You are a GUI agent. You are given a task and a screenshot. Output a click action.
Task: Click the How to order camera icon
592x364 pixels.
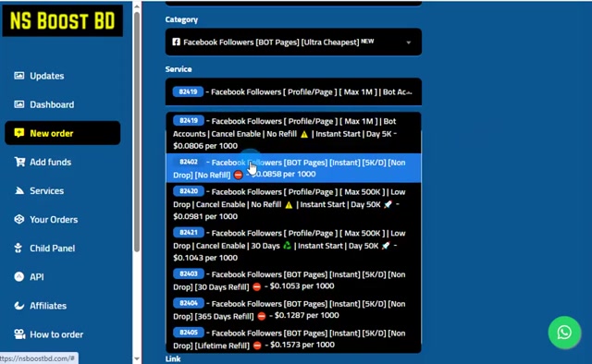(19, 334)
